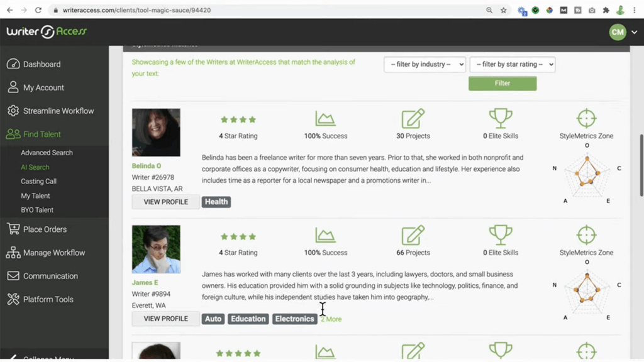644x362 pixels.
Task: Click Belinda O's profile photo
Action: 156,132
